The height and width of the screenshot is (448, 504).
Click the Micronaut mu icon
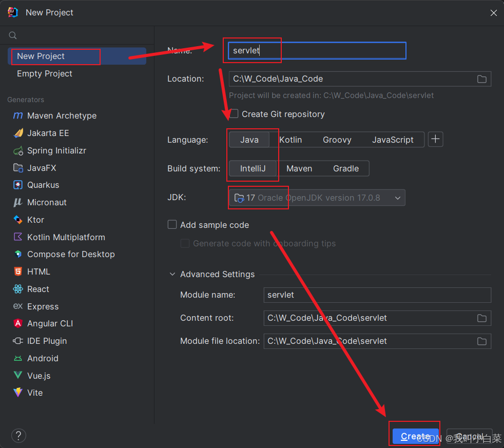[18, 202]
